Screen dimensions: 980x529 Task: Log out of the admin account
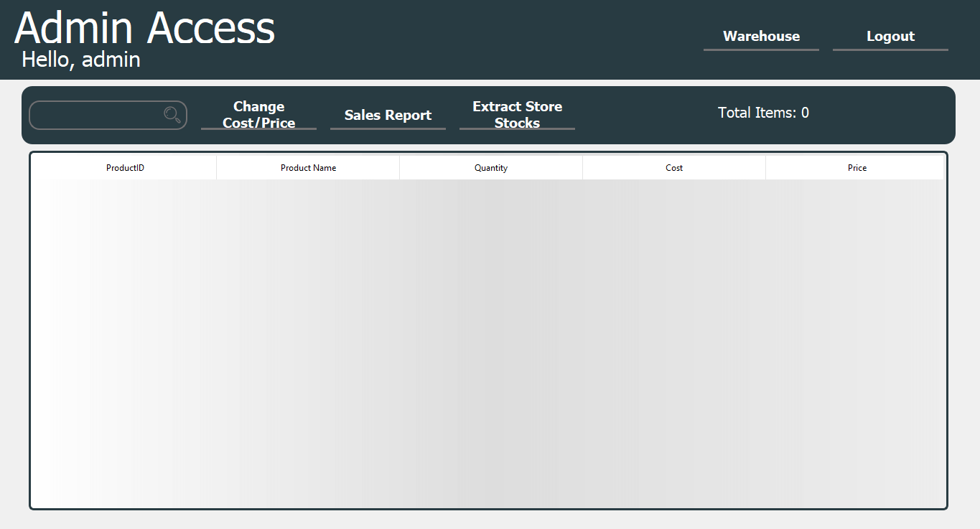pyautogui.click(x=890, y=37)
